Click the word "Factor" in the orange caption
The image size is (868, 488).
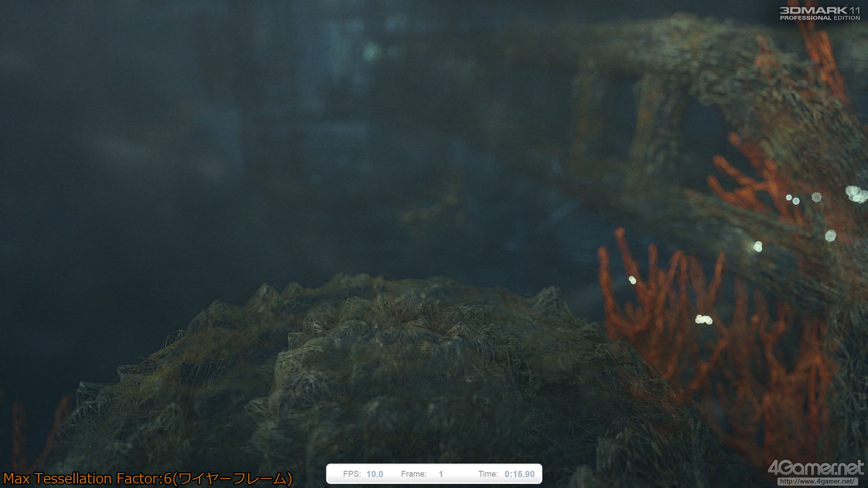tap(138, 479)
